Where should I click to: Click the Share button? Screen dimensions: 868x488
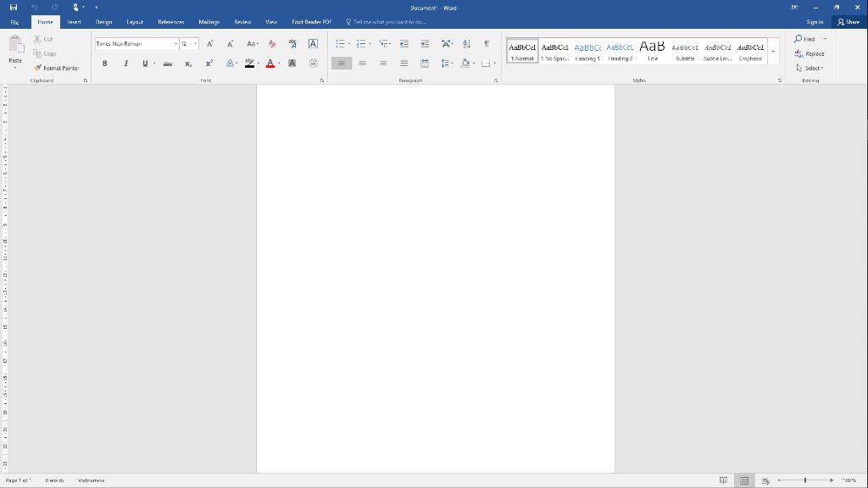pyautogui.click(x=849, y=22)
